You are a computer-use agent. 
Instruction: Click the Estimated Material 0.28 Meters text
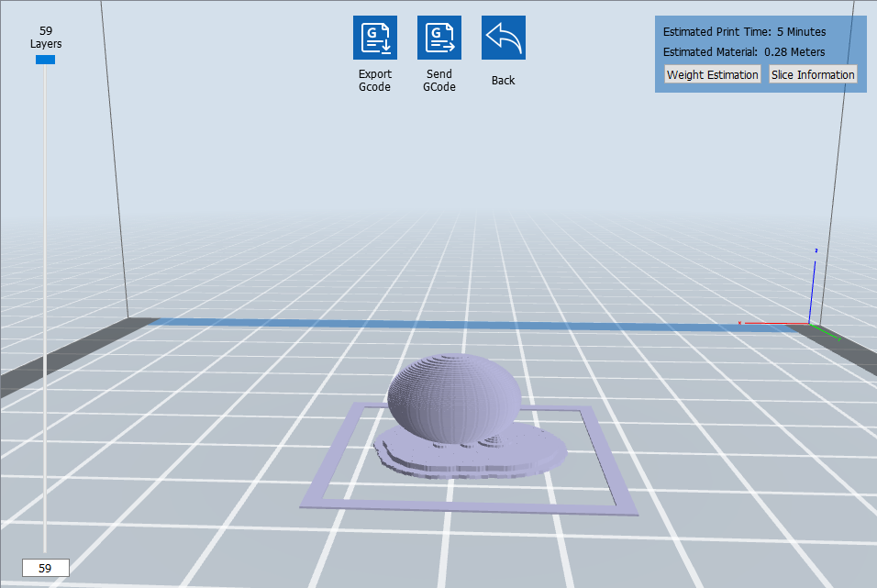click(x=744, y=52)
